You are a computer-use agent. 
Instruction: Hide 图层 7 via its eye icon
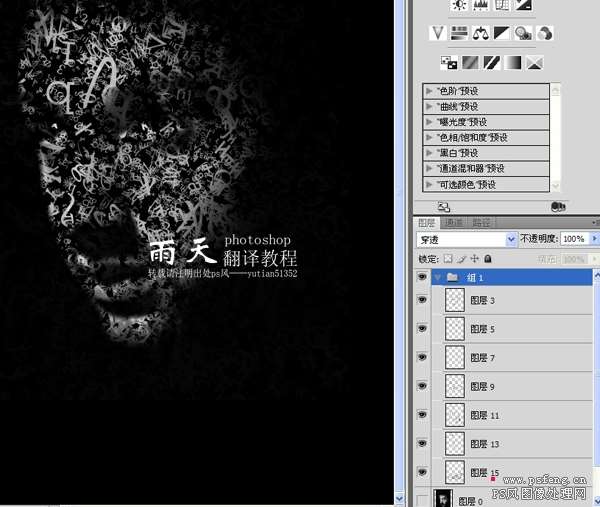tap(422, 357)
